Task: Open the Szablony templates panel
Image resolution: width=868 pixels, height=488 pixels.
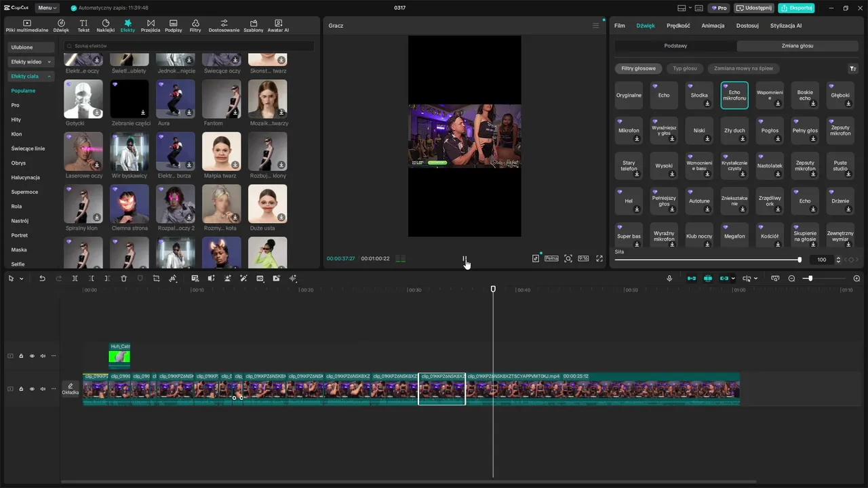Action: point(254,26)
